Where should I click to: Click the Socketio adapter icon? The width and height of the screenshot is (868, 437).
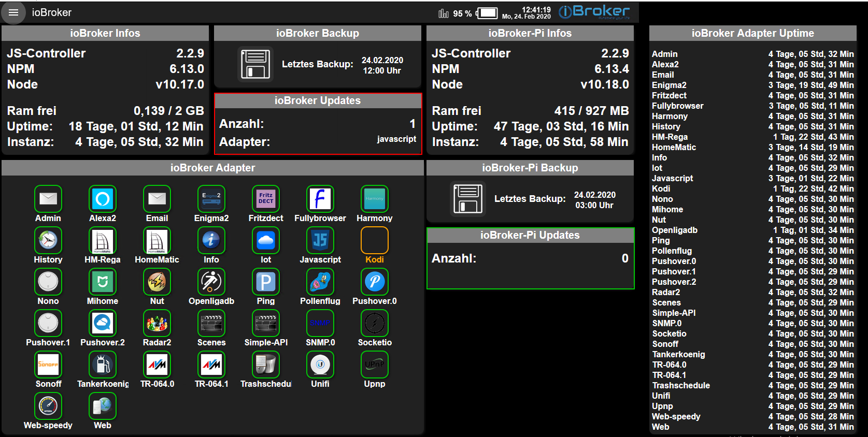(x=375, y=323)
